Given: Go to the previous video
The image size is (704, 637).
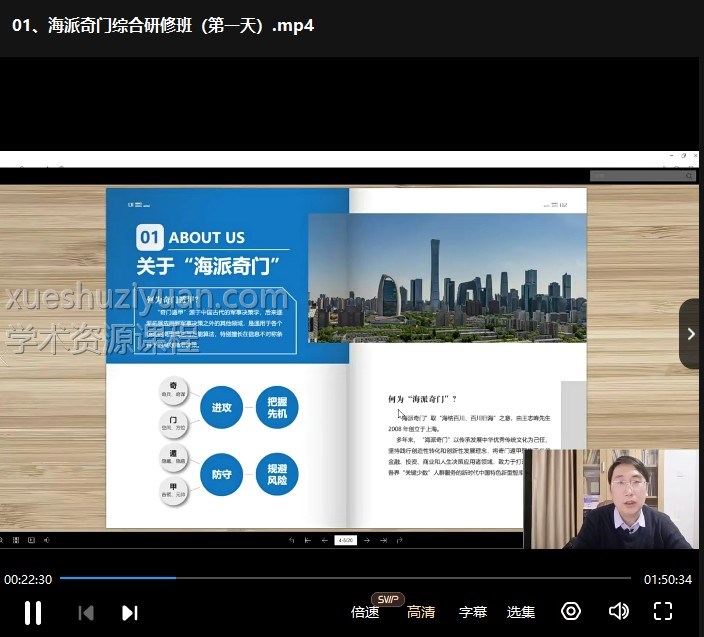Looking at the screenshot, I should point(86,612).
